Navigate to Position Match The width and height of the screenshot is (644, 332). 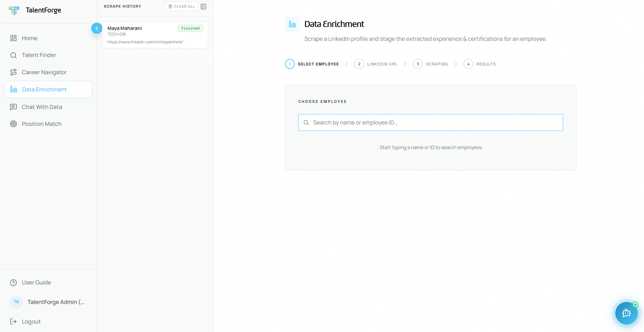click(41, 124)
